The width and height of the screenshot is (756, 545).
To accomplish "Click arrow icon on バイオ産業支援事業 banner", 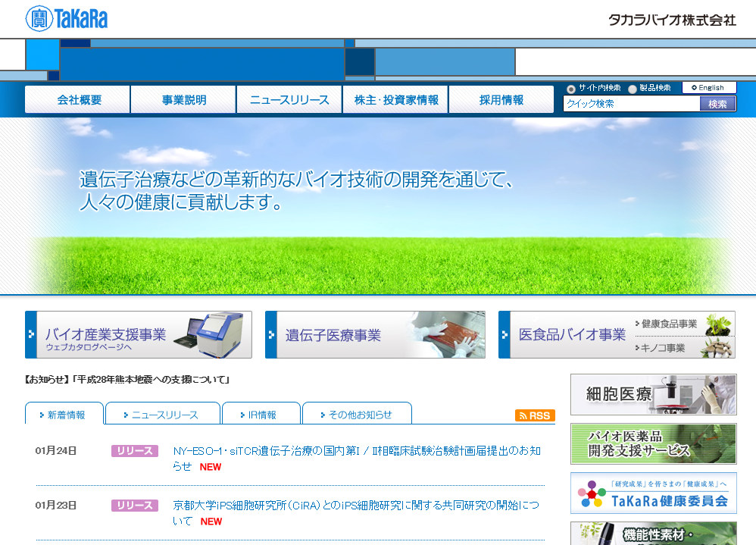I will pos(31,334).
